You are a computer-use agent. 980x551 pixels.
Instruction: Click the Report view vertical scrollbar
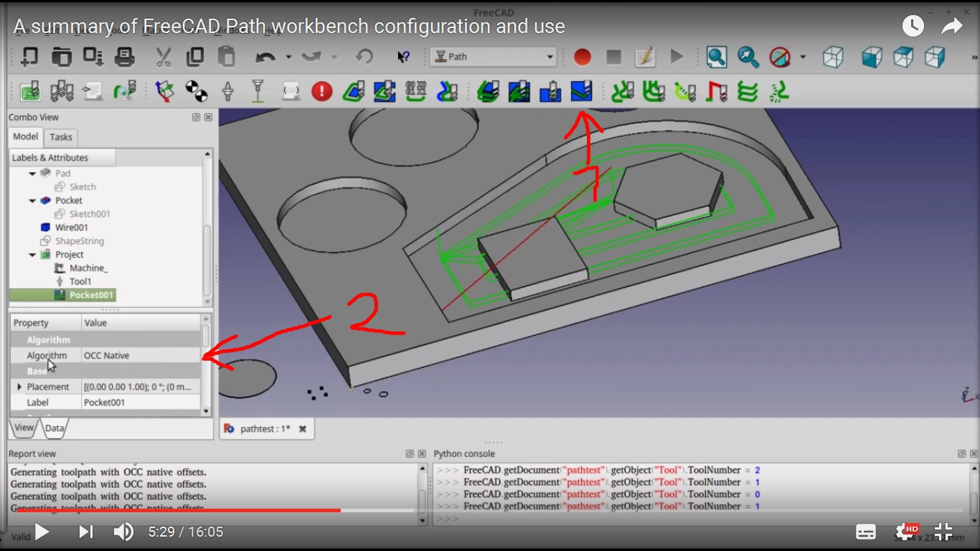coord(422,494)
